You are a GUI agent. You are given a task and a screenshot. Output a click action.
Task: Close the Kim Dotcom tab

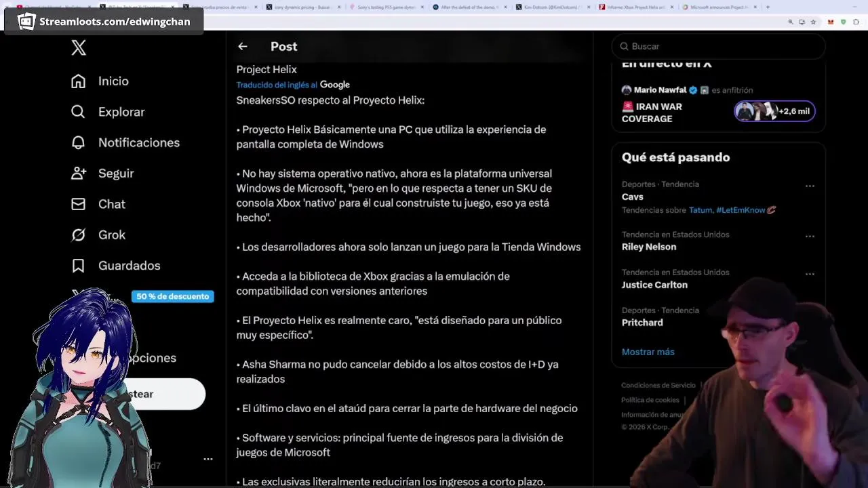[589, 7]
